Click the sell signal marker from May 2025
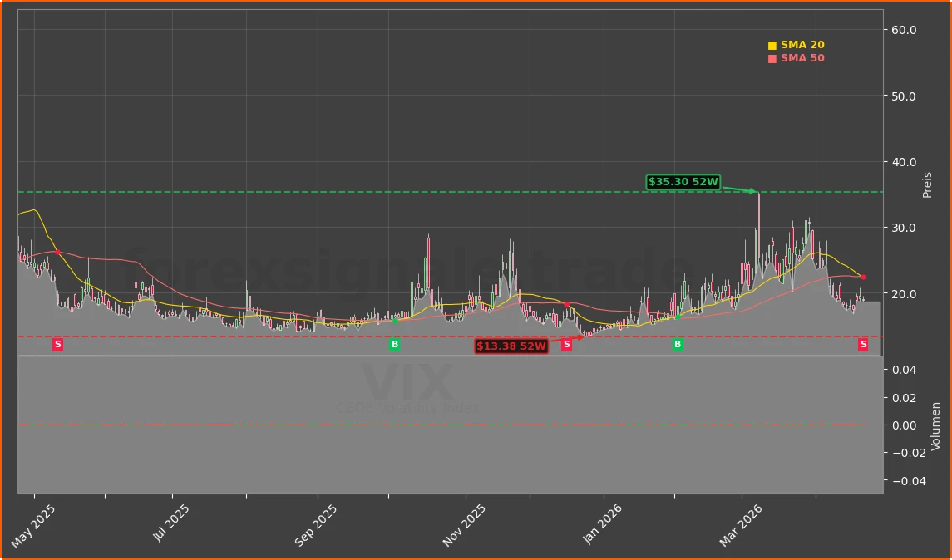952x560 pixels. tap(57, 345)
